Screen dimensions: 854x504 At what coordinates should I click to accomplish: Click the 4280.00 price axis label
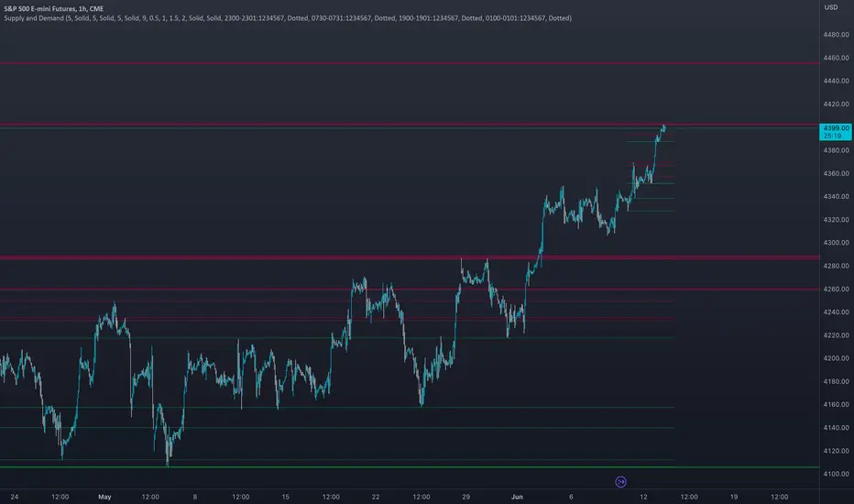pyautogui.click(x=836, y=266)
